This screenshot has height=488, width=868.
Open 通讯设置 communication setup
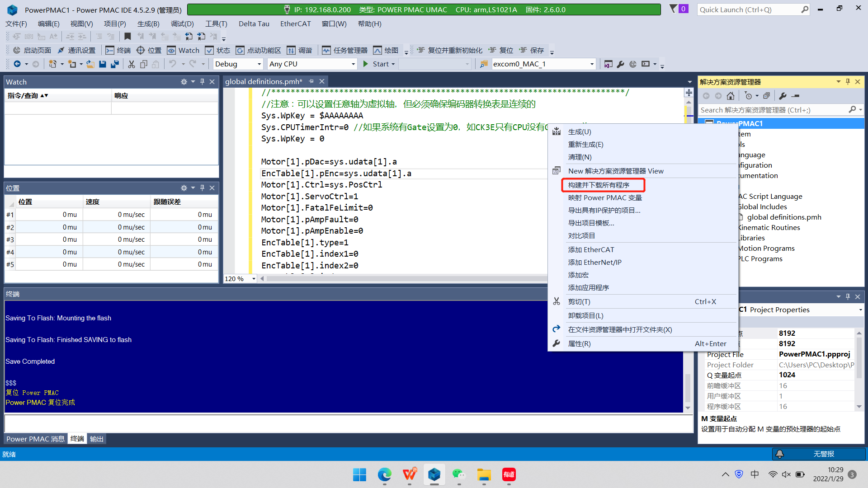coord(76,50)
